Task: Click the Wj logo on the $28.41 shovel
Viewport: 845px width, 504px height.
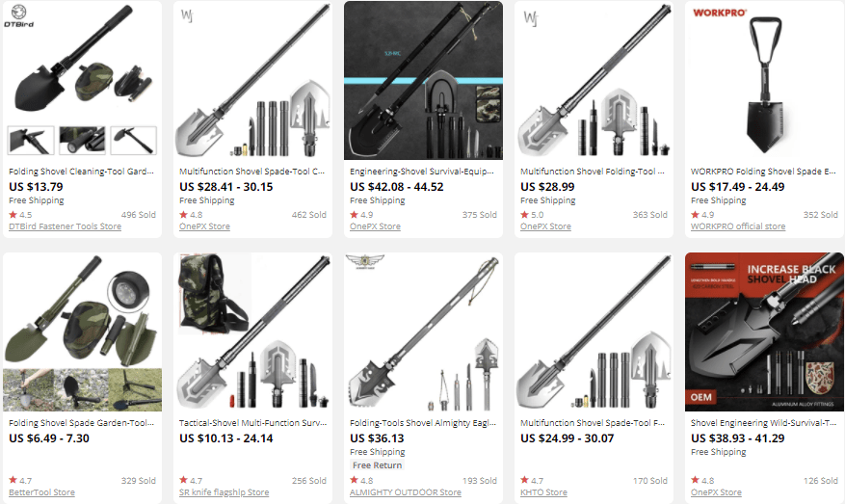Action: coord(187,15)
